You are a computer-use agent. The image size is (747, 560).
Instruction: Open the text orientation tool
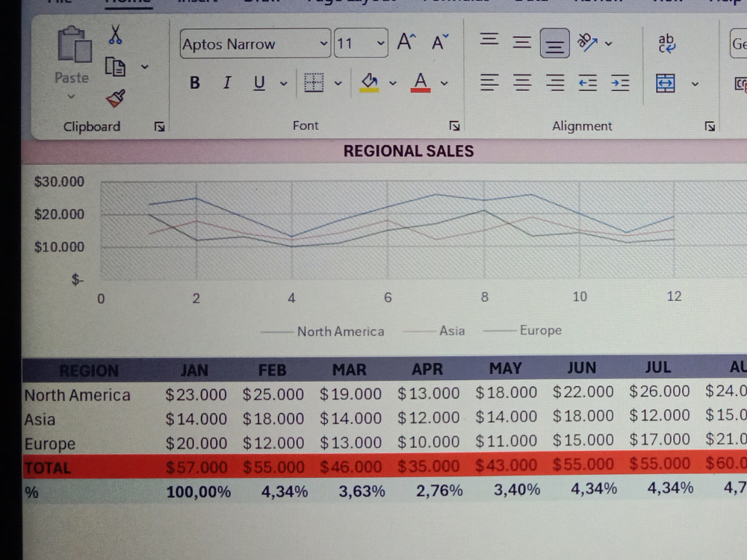587,43
